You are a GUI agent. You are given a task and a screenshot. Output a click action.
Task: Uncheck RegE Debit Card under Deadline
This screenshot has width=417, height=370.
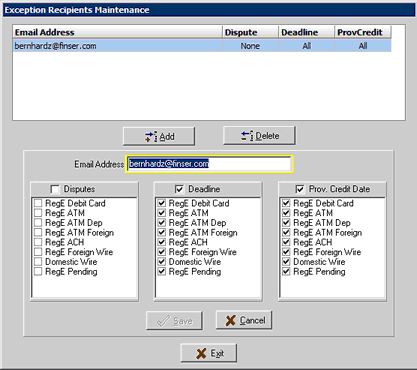point(162,203)
